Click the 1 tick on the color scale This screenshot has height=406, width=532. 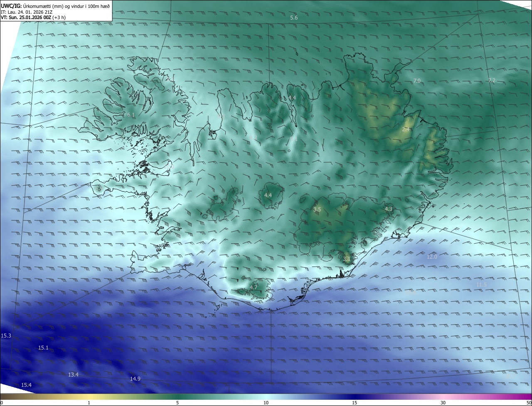point(89,403)
